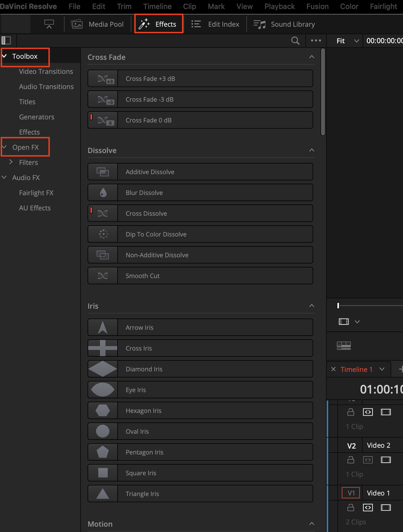Open the Media Pool panel
The width and height of the screenshot is (403, 532).
pos(99,24)
